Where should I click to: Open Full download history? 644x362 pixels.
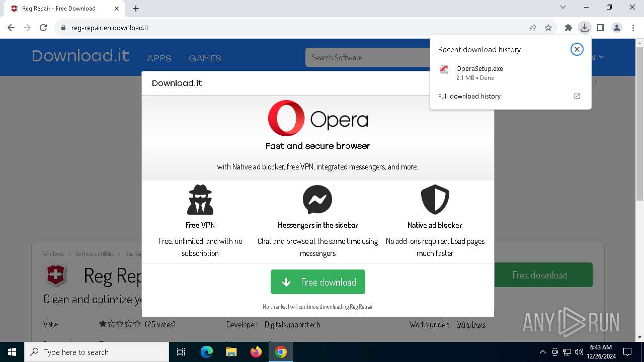(x=469, y=96)
